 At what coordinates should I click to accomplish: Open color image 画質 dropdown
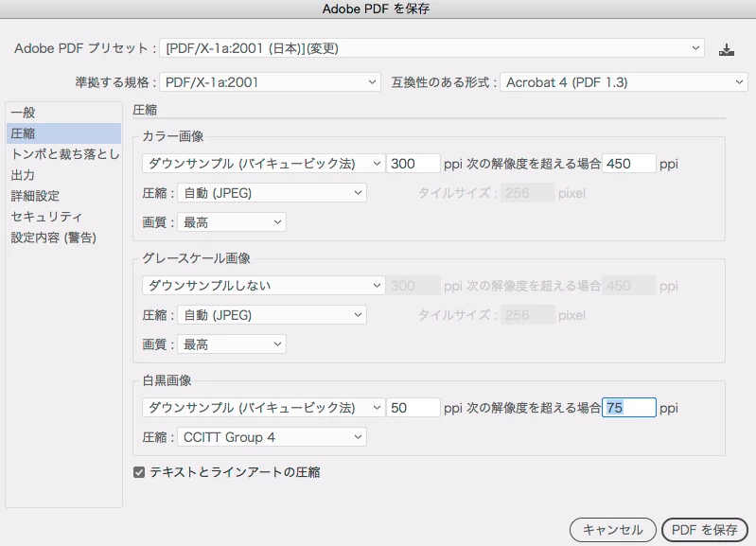(232, 222)
